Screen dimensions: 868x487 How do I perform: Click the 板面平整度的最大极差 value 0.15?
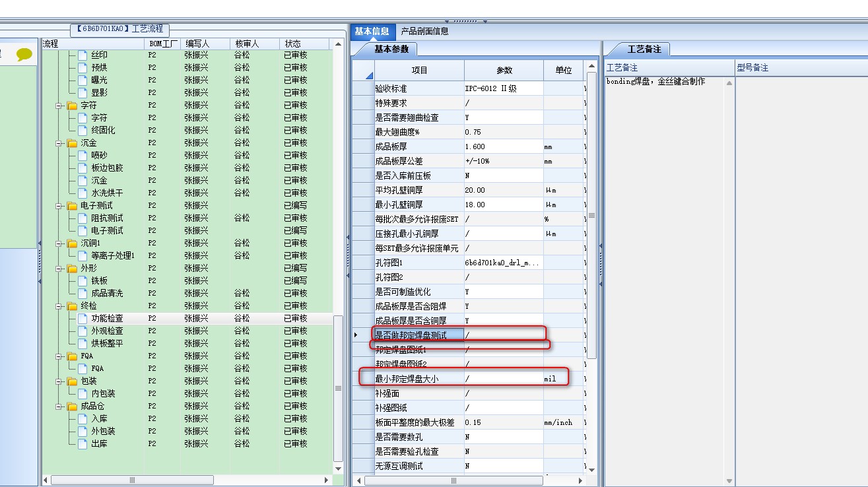(504, 422)
